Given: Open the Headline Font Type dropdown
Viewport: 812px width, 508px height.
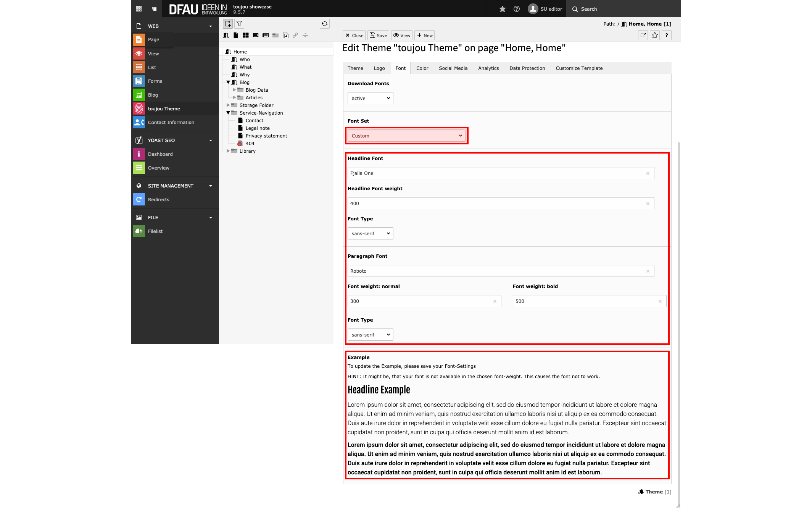Looking at the screenshot, I should point(370,233).
